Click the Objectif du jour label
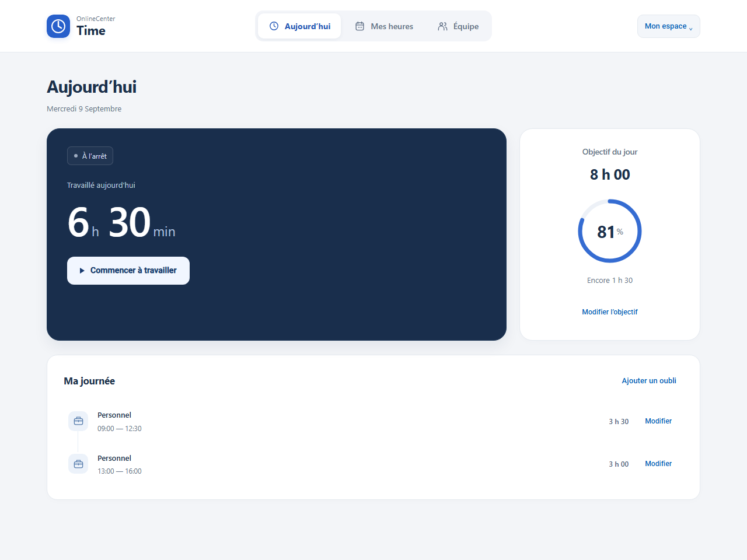Screen dimensions: 747x560 610,152
